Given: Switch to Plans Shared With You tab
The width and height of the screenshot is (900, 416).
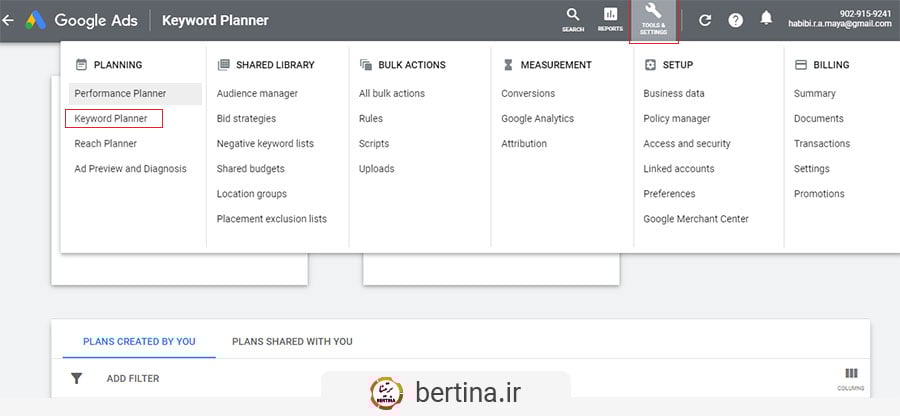Looking at the screenshot, I should pos(292,341).
